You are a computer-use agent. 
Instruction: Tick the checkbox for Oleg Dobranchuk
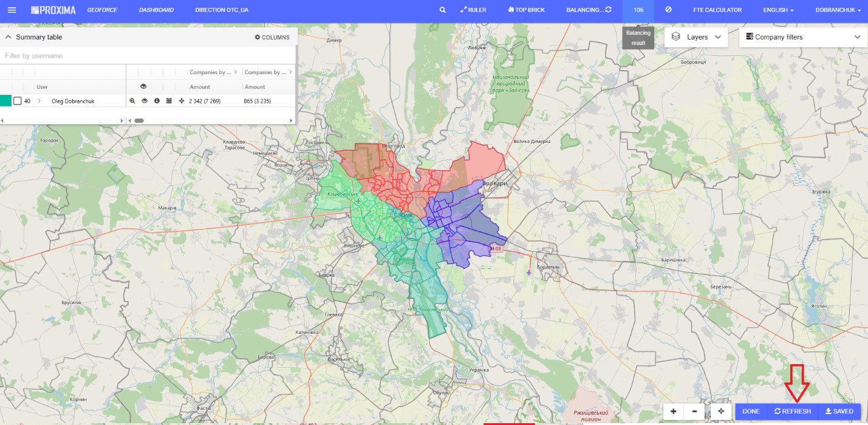pyautogui.click(x=18, y=101)
